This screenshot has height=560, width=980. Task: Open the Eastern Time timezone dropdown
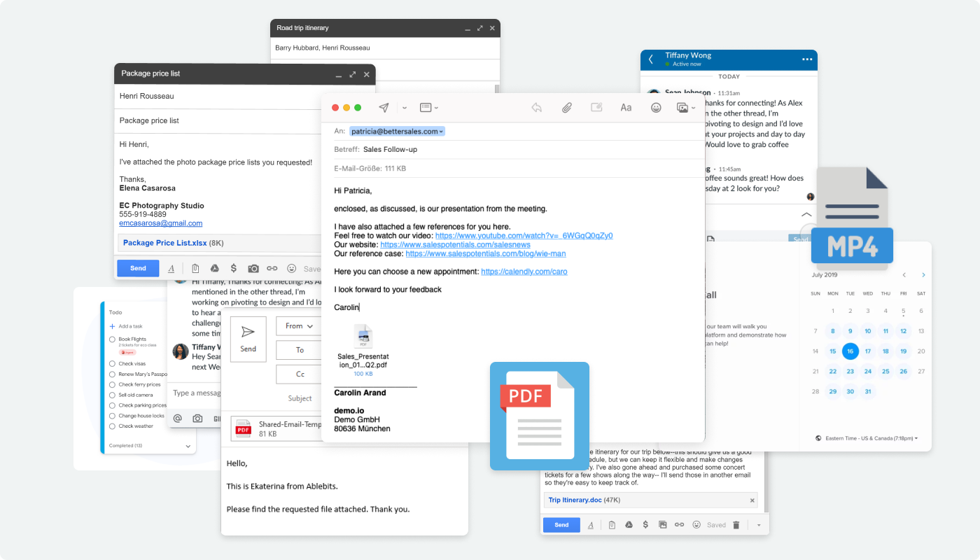867,438
